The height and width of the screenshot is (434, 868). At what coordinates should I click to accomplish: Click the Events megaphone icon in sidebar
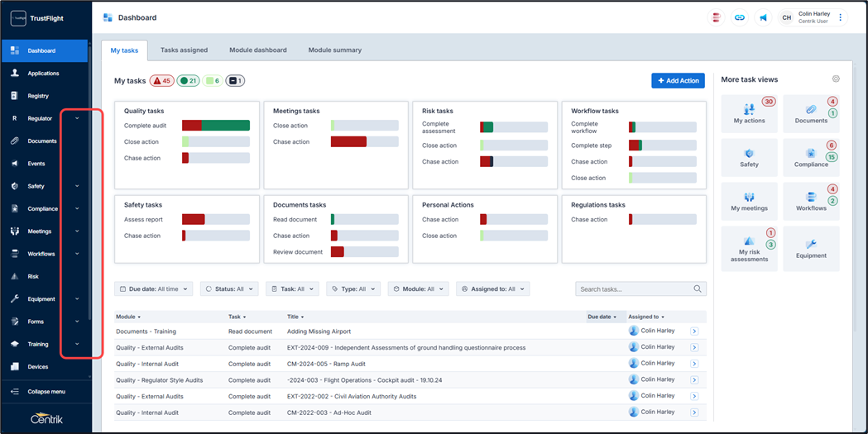(15, 164)
